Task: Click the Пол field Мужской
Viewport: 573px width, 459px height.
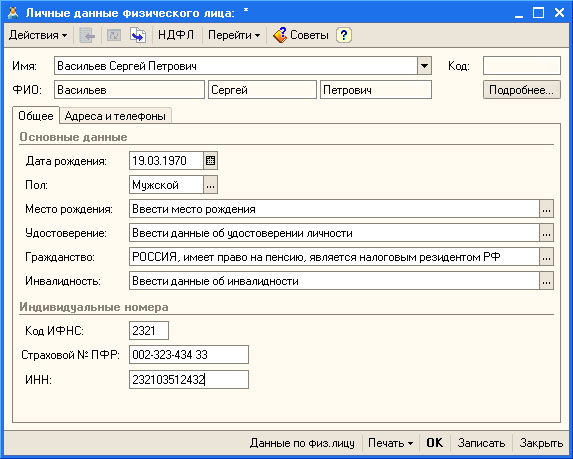Action: [x=166, y=185]
